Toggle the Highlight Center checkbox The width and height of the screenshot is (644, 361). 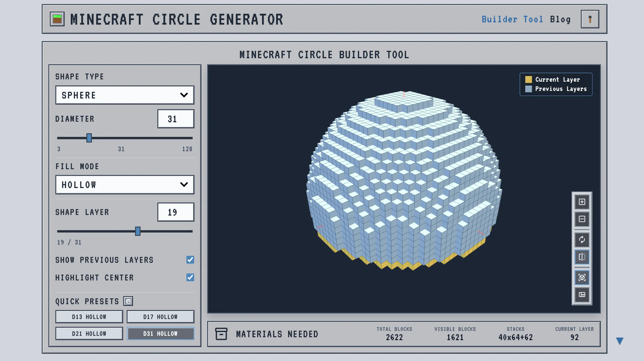click(190, 278)
